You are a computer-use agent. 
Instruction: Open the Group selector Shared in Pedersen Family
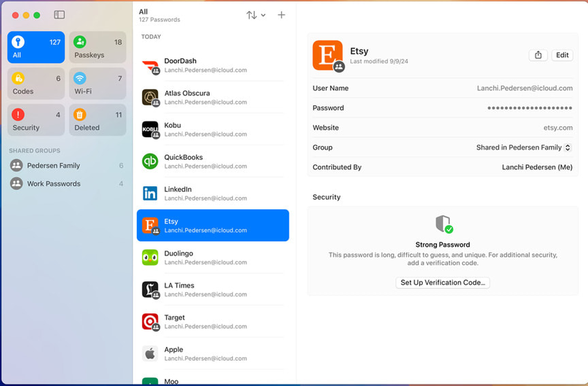click(524, 148)
